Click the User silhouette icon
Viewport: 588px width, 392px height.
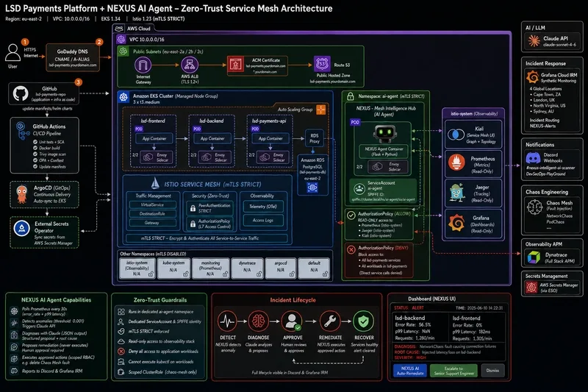[x=12, y=53]
